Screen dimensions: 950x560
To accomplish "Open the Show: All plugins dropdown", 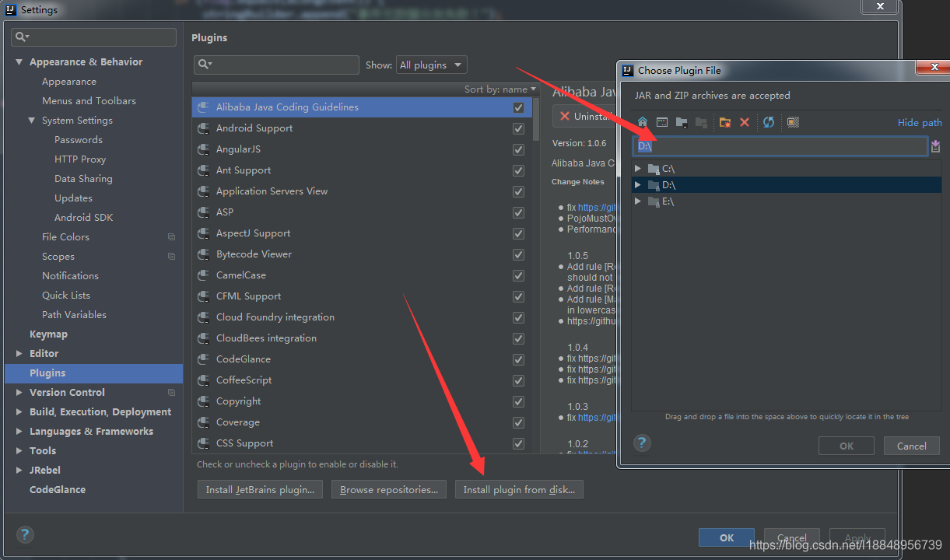I will (431, 65).
